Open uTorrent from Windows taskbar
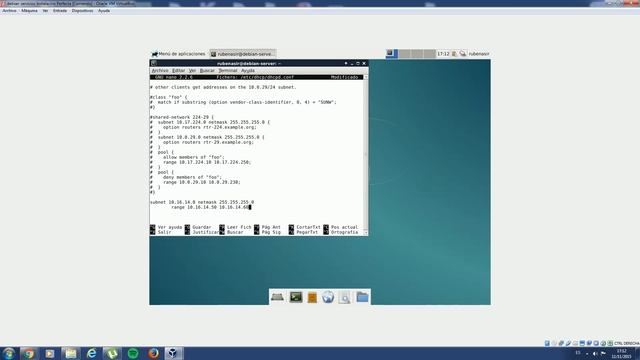Viewport: 640px width, 360px height. 112,353
